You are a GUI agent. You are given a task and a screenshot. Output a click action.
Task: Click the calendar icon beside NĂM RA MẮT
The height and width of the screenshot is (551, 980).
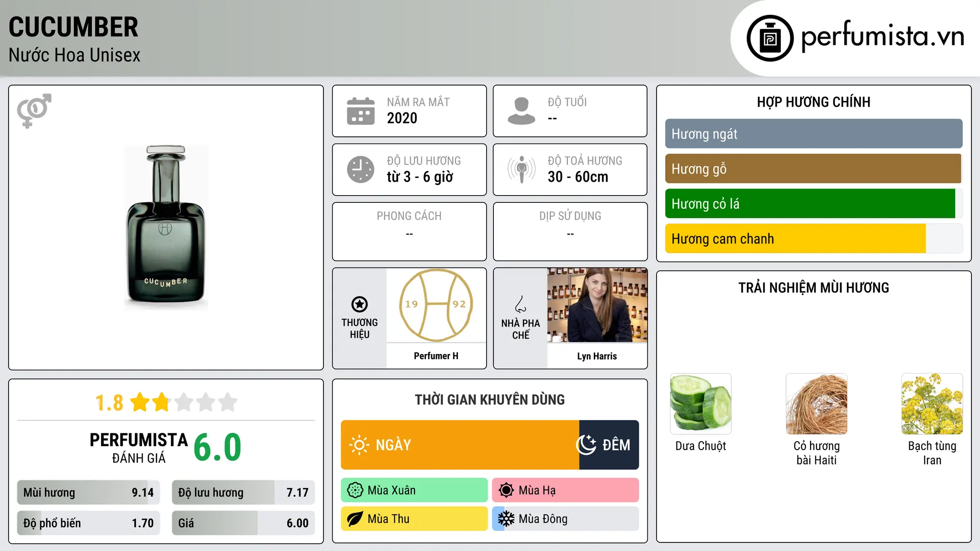361,111
